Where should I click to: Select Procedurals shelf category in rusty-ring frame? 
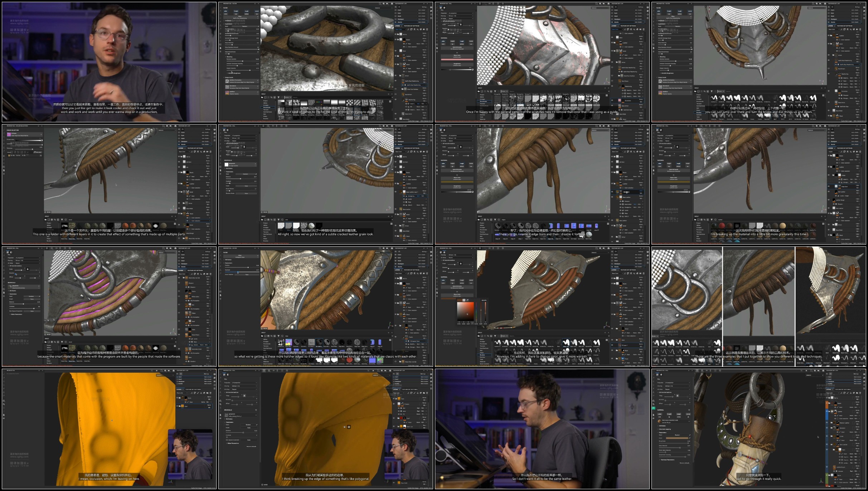tap(267, 107)
